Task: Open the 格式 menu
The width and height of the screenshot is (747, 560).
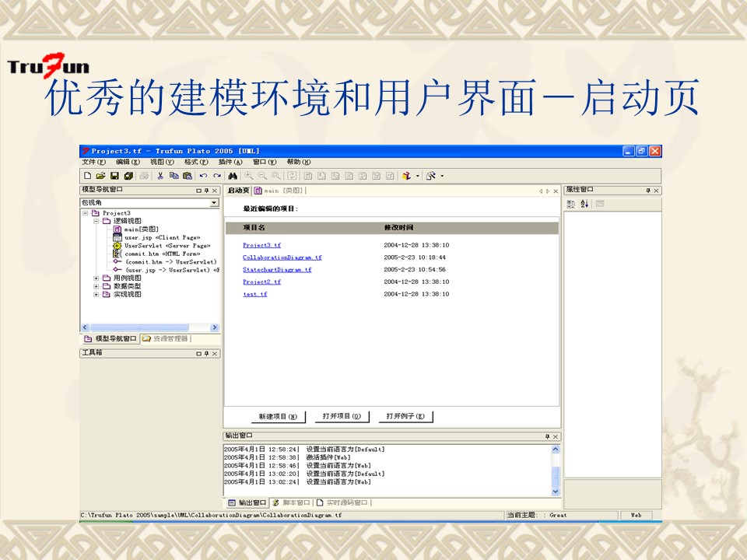Action: 196,162
